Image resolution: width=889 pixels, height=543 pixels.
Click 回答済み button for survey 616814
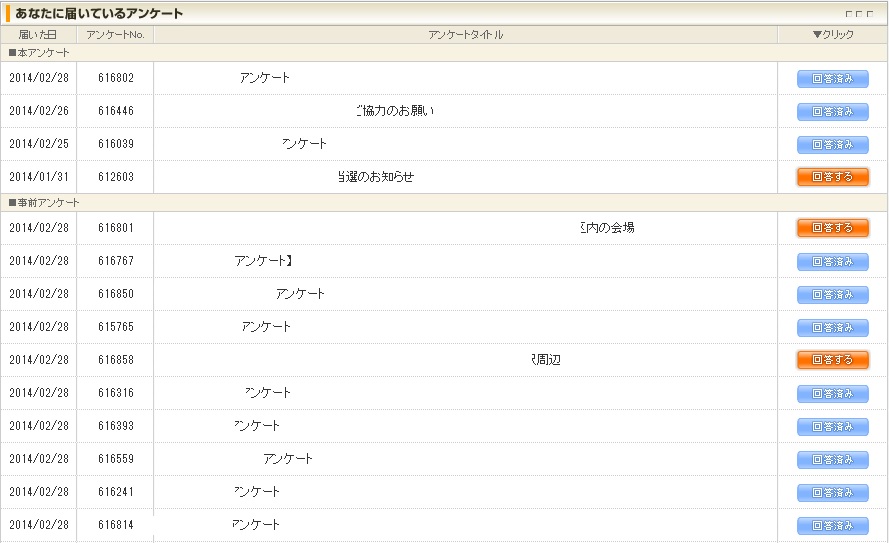[x=832, y=525]
